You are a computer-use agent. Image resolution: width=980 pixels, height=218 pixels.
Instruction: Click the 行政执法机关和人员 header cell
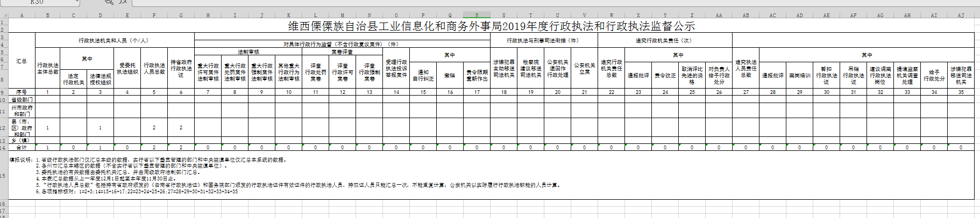[113, 40]
